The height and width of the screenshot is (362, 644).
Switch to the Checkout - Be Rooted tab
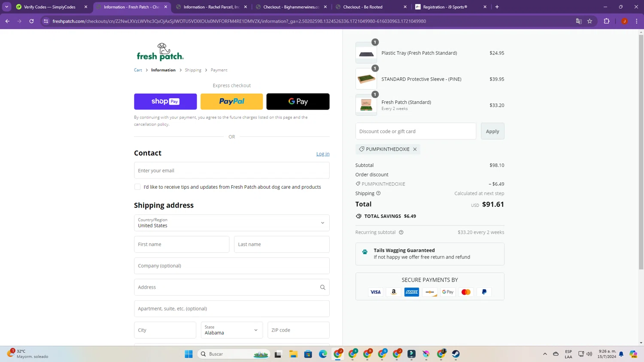pos(371,7)
